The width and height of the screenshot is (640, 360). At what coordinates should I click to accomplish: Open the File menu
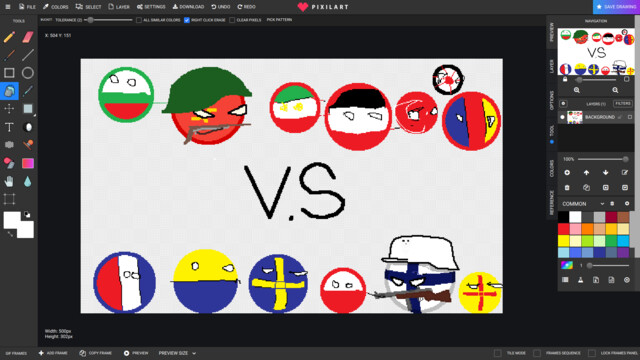tap(27, 7)
